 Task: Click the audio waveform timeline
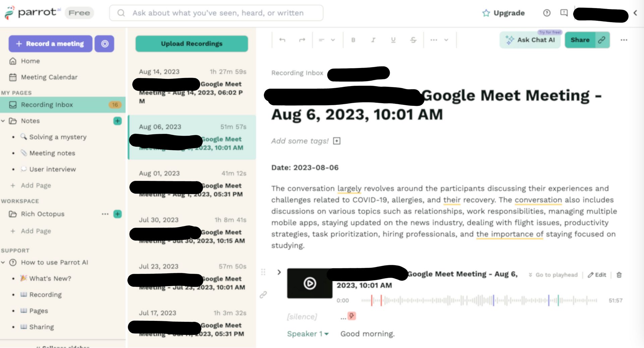click(x=479, y=300)
